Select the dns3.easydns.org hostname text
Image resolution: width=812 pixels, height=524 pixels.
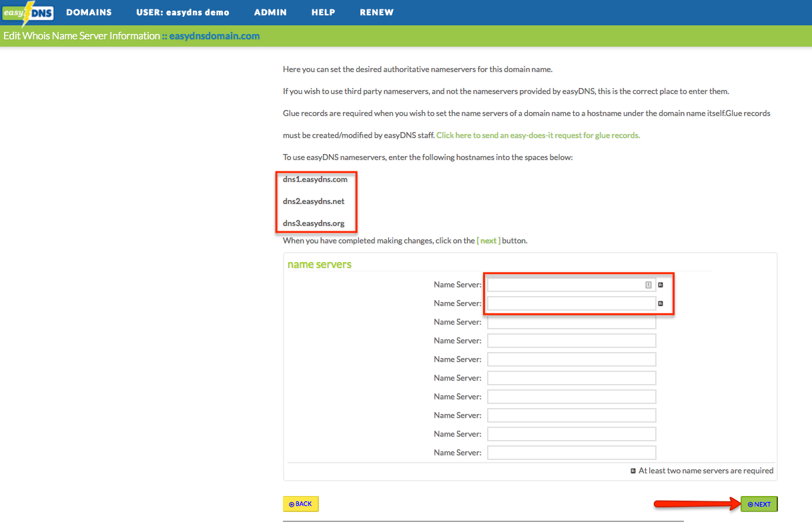(314, 223)
